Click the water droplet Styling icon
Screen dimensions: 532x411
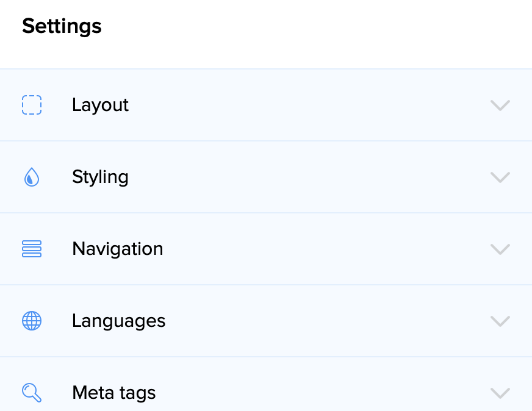[x=32, y=177]
